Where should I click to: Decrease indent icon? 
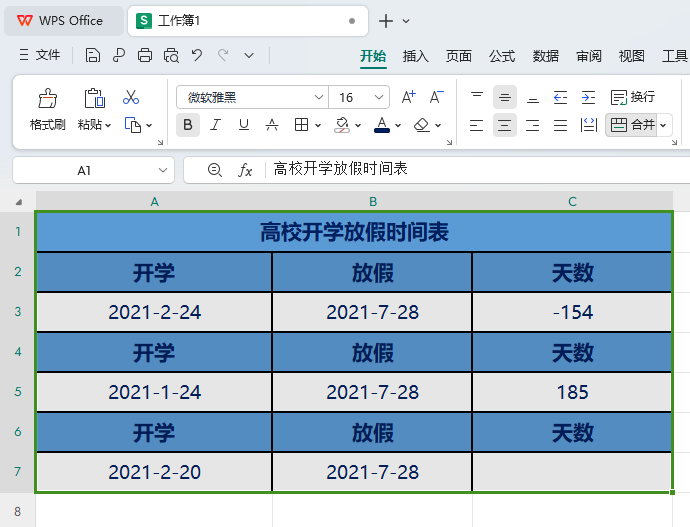click(x=560, y=97)
